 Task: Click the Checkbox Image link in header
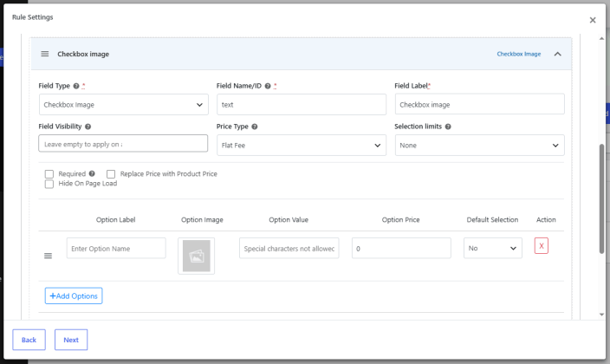(x=518, y=54)
